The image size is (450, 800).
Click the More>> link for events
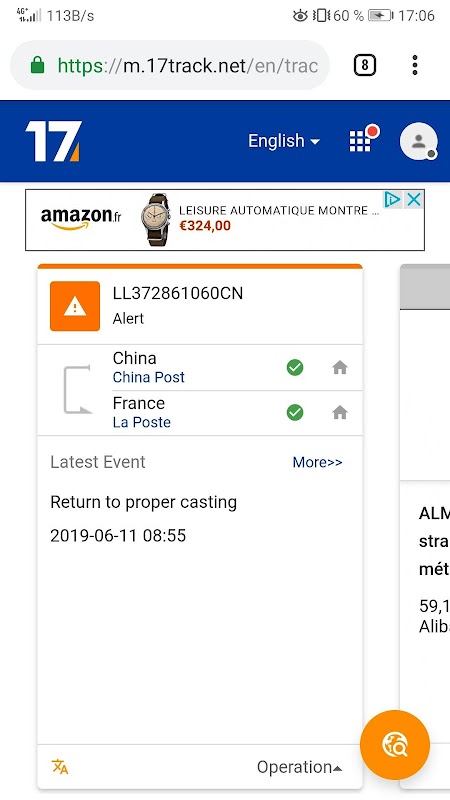317,462
